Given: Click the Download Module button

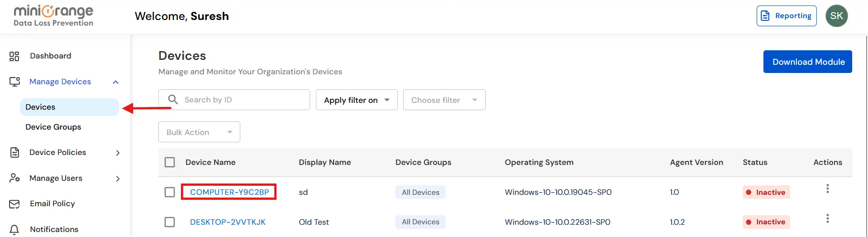Looking at the screenshot, I should point(808,62).
